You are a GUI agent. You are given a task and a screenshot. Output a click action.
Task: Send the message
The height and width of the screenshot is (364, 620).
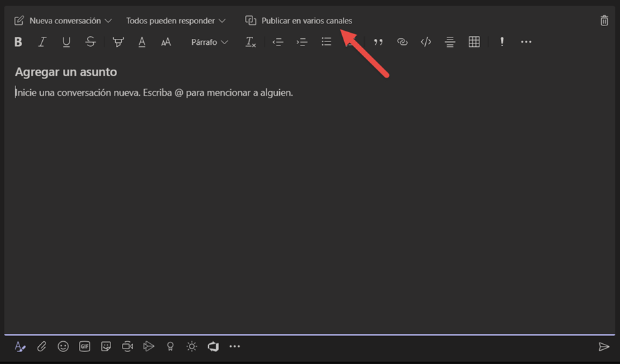tap(604, 347)
